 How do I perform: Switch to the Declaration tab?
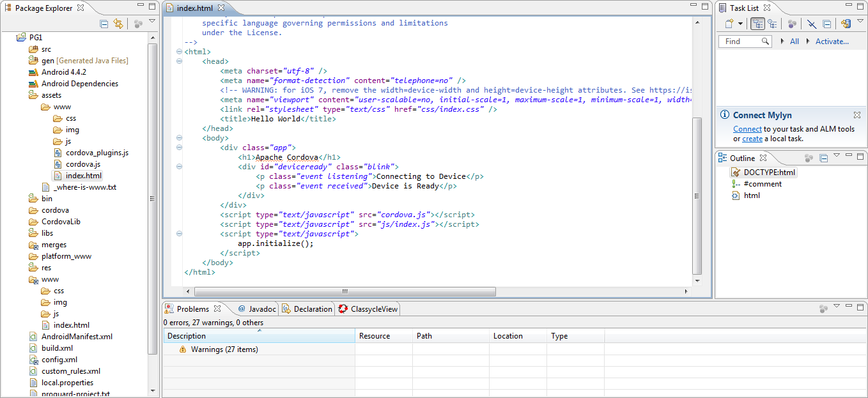[307, 309]
